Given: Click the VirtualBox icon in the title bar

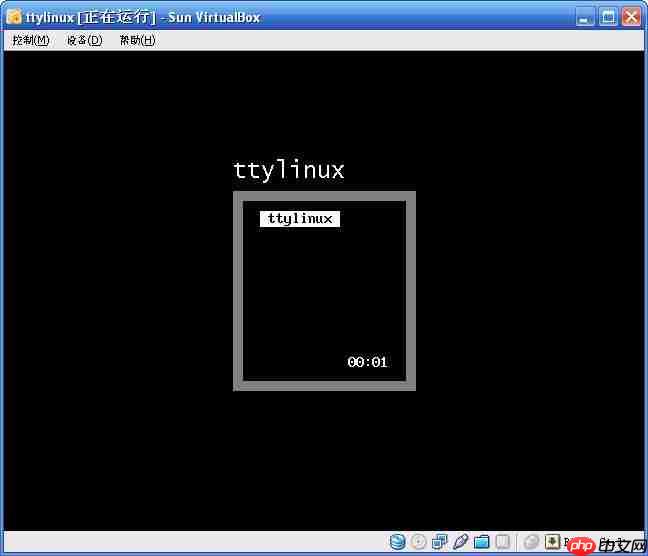Looking at the screenshot, I should [14, 16].
